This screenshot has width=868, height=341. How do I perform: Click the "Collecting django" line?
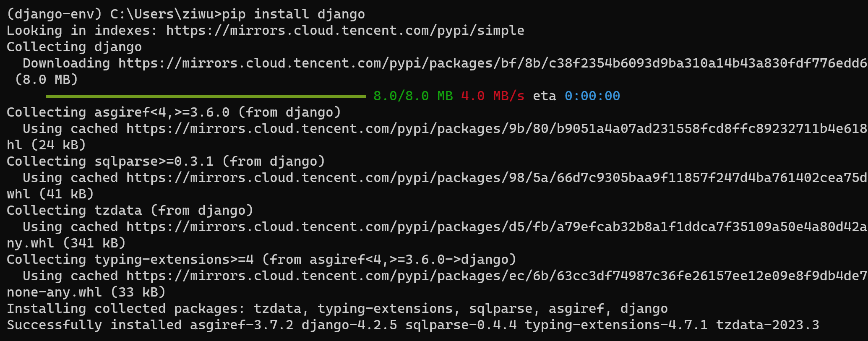pos(74,47)
